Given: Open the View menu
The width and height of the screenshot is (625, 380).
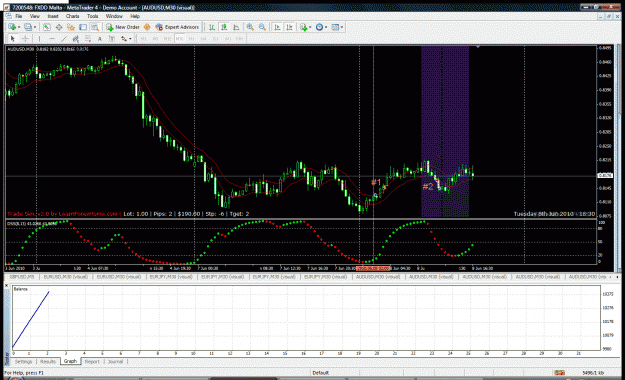Looking at the screenshot, I should [35, 16].
